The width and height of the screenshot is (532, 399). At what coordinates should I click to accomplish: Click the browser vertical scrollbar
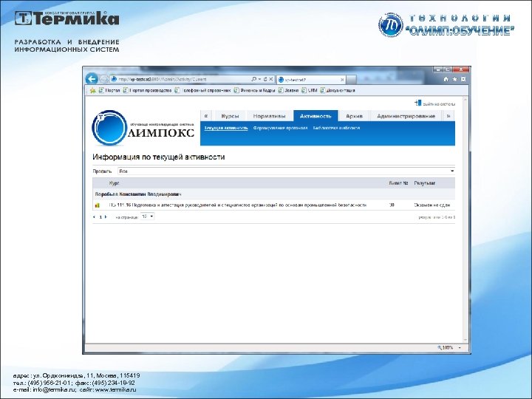(x=465, y=219)
